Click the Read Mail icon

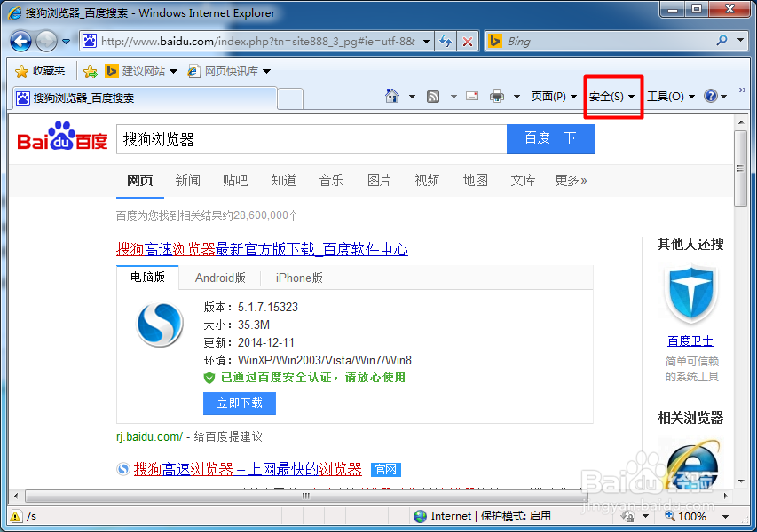[x=471, y=96]
